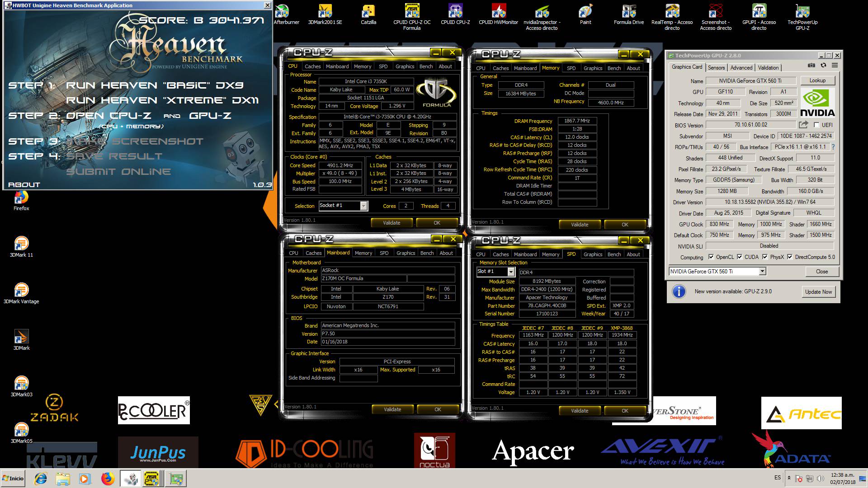868x488 pixels.
Task: Click ABOUT in the Heaven Benchmark window
Action: (x=24, y=184)
